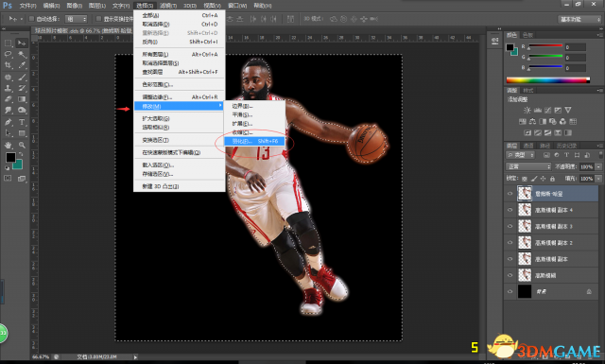Hide the 高斯模糊 layer
The image size is (605, 364).
[510, 275]
